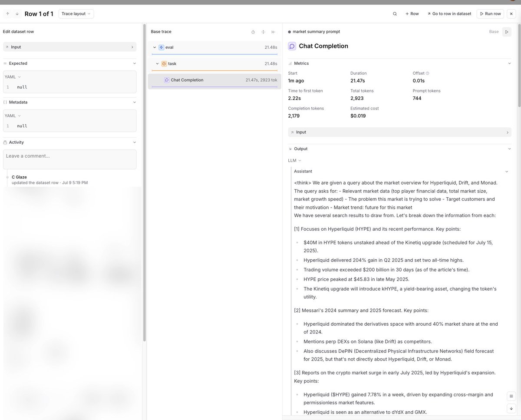Viewport: 521px width, 420px height.
Task: Click the run play button next to Base
Action: [507, 32]
